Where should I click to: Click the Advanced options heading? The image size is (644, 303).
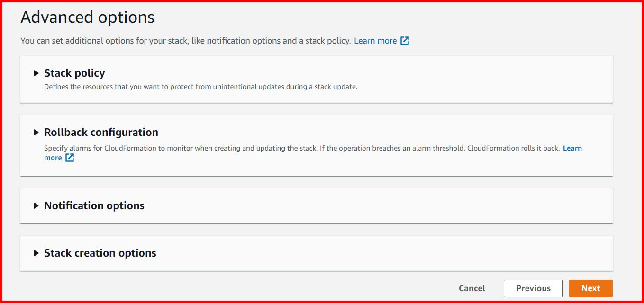87,17
